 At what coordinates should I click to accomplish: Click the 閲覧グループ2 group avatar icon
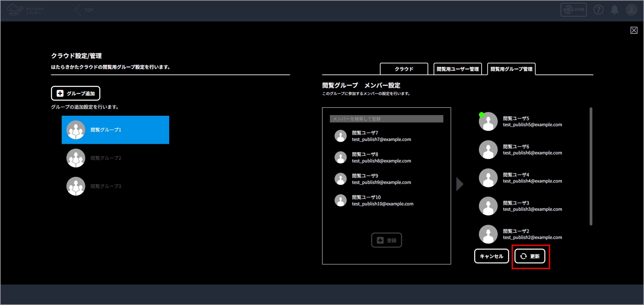(x=76, y=158)
